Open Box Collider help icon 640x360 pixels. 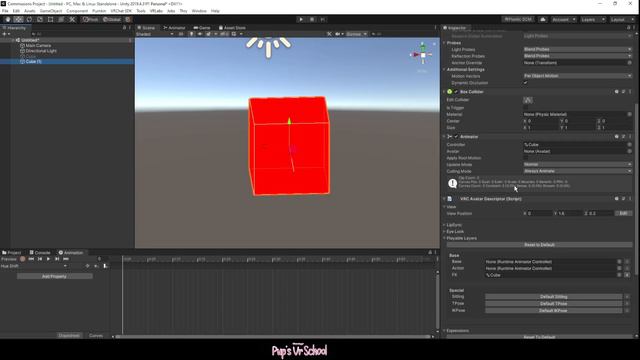click(616, 91)
